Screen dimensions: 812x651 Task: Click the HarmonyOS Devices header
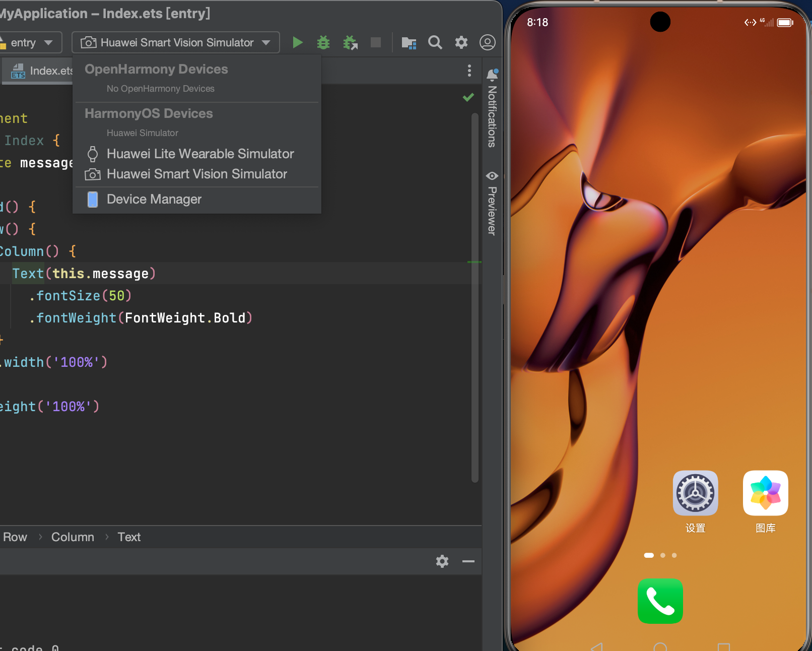149,113
